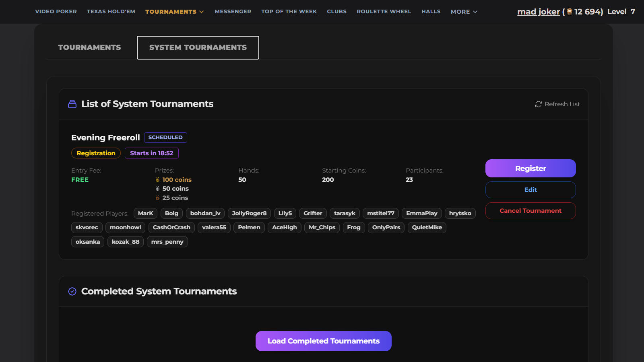
Task: Click the checkmark circle icon beside Completed System Tournaments
Action: [72, 291]
